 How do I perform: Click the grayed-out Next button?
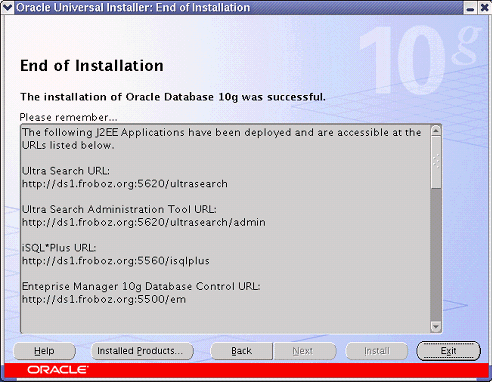305,351
